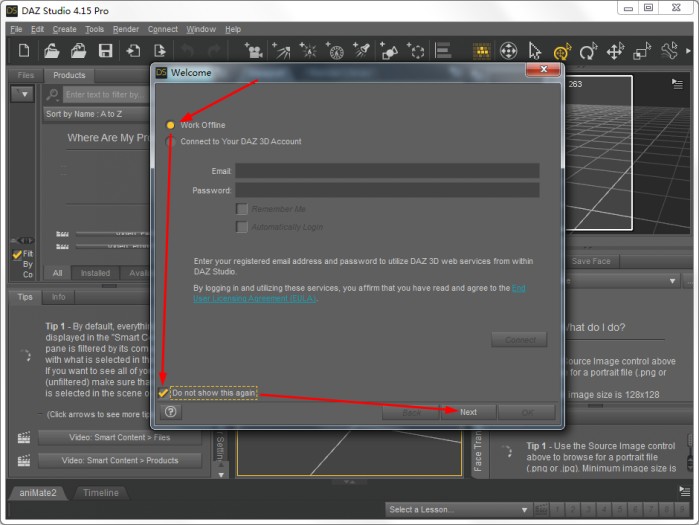Click the Password input field
Viewport: 699px width, 525px height.
(x=387, y=190)
